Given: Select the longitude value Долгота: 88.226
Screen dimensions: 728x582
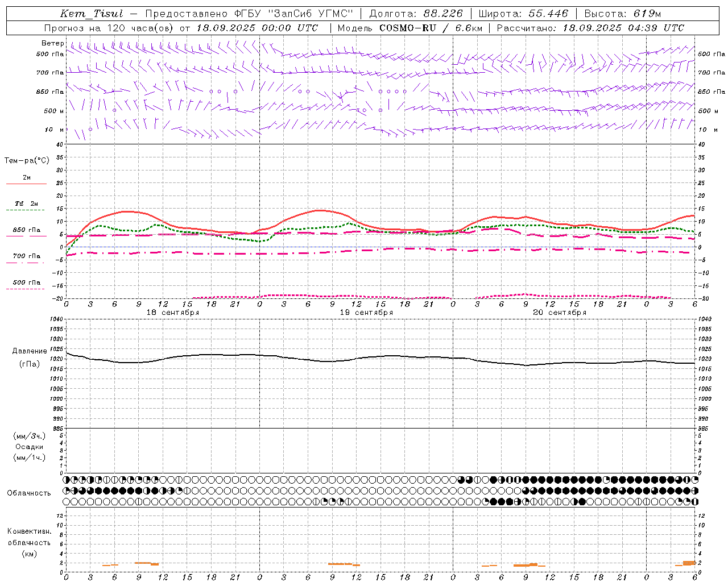Looking at the screenshot, I should (x=416, y=14).
